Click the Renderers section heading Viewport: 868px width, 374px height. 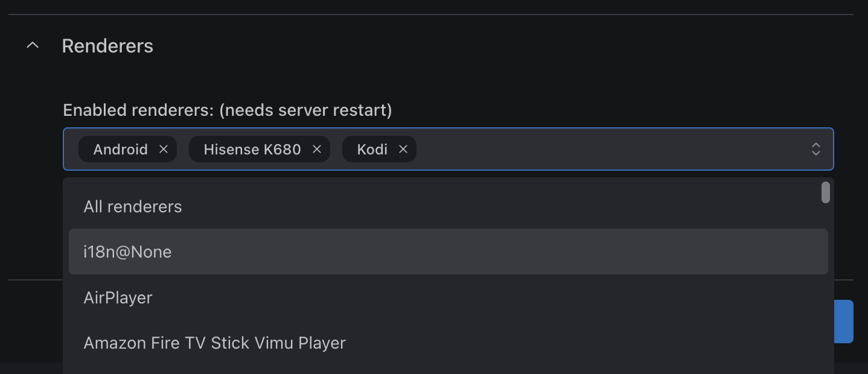point(107,45)
